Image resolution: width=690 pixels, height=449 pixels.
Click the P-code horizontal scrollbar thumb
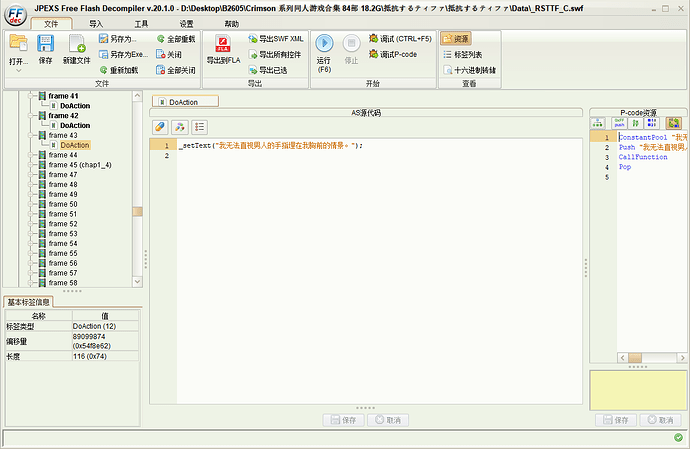click(635, 357)
